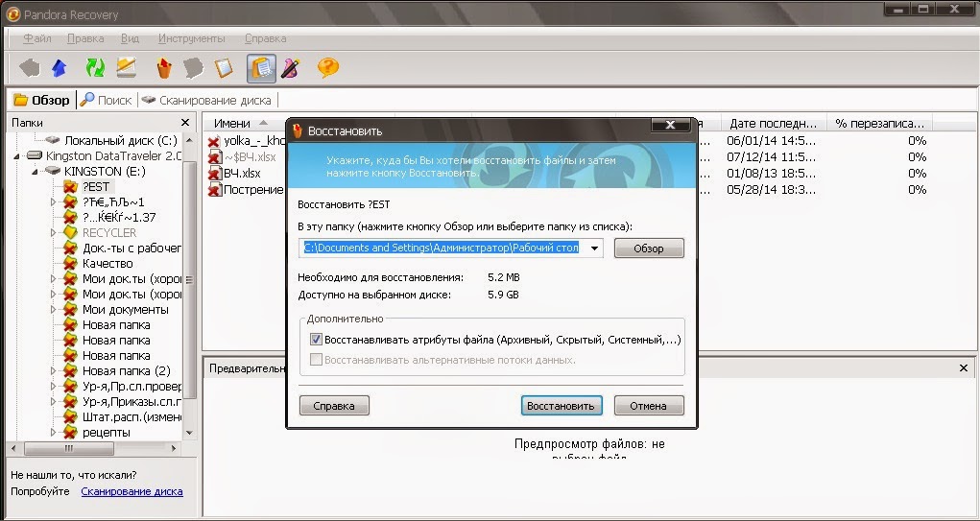Click the file icon of ~$ВЧ.xlsx
Image resolution: width=980 pixels, height=521 pixels.
pyautogui.click(x=214, y=156)
